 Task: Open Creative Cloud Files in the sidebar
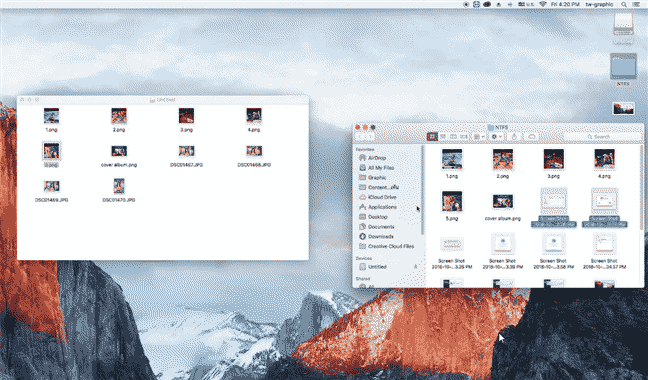391,246
